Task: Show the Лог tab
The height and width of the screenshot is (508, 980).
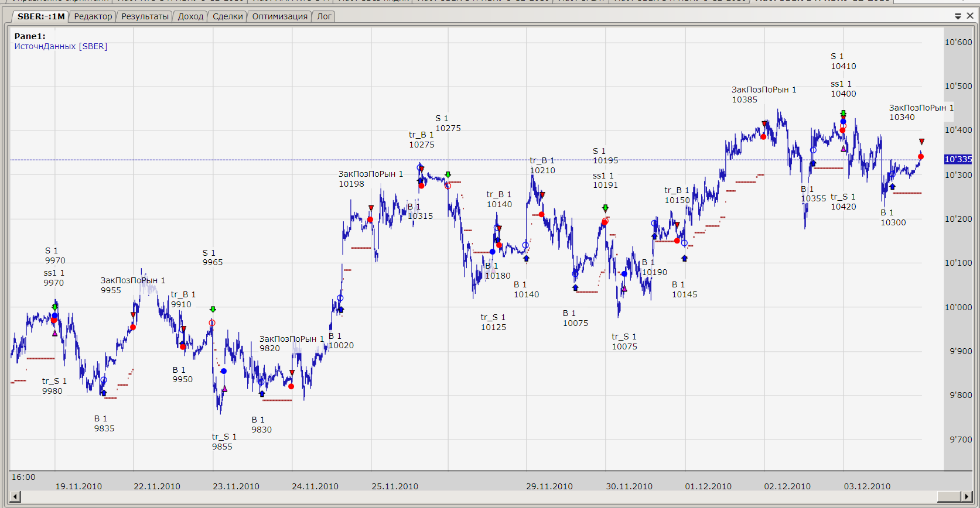Action: pyautogui.click(x=324, y=16)
